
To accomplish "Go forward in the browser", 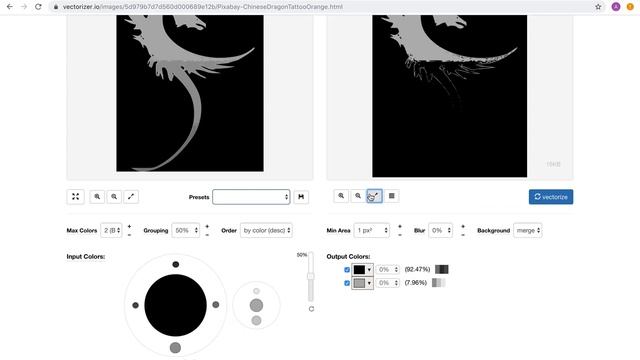I will [x=24, y=7].
